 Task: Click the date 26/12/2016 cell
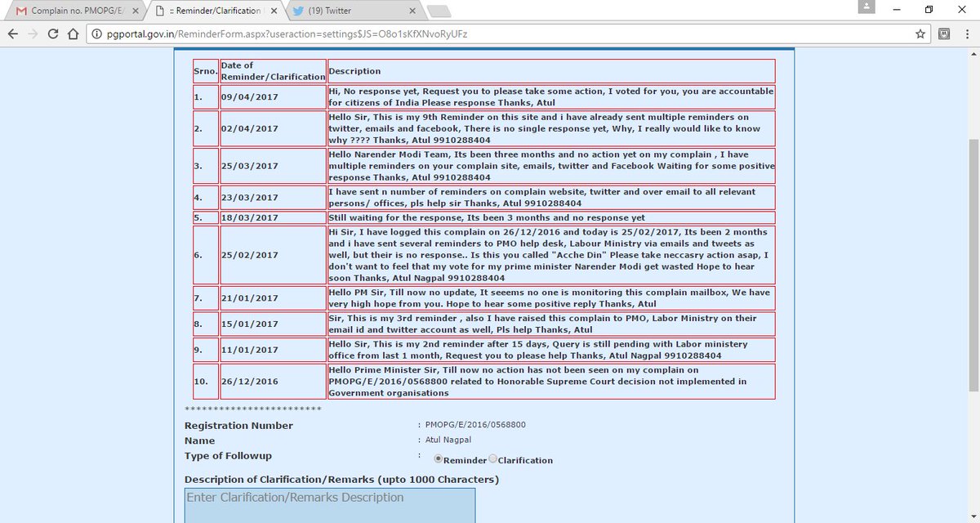(x=273, y=382)
